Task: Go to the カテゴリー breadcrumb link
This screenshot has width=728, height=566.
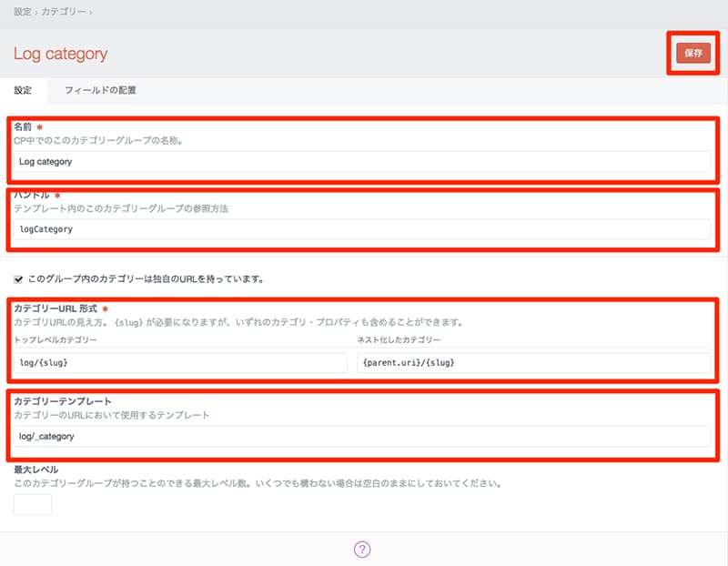Action: (x=64, y=12)
